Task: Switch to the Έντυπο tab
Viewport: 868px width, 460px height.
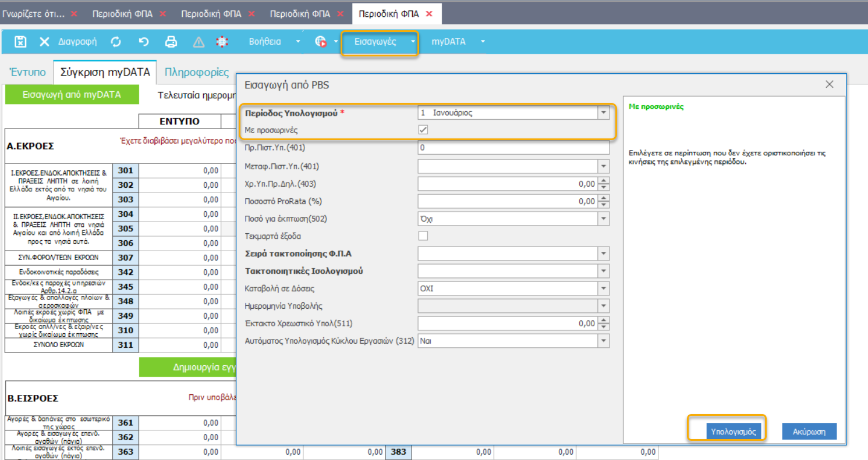Action: [x=27, y=72]
